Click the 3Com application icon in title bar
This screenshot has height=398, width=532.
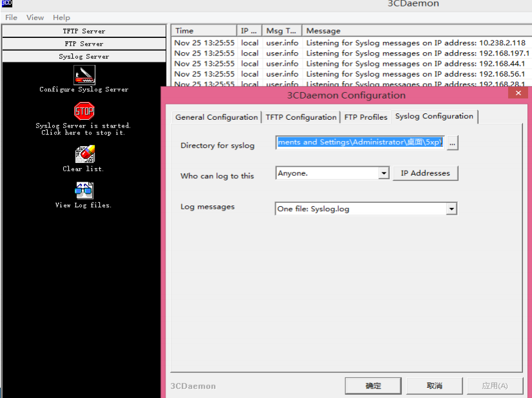pyautogui.click(x=7, y=3)
